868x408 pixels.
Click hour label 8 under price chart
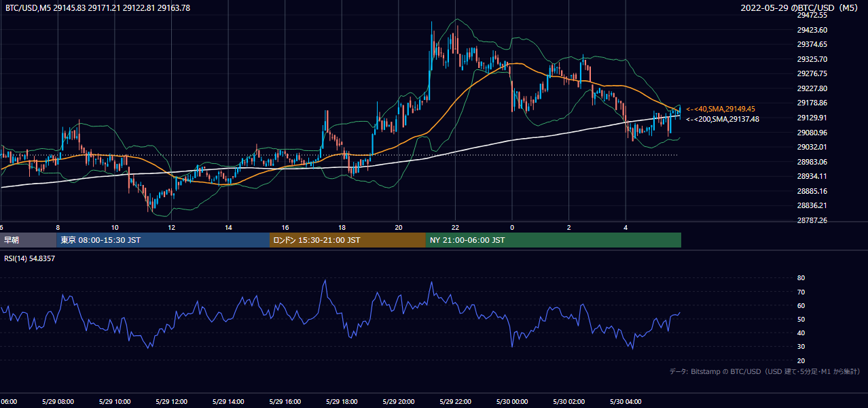(58, 228)
